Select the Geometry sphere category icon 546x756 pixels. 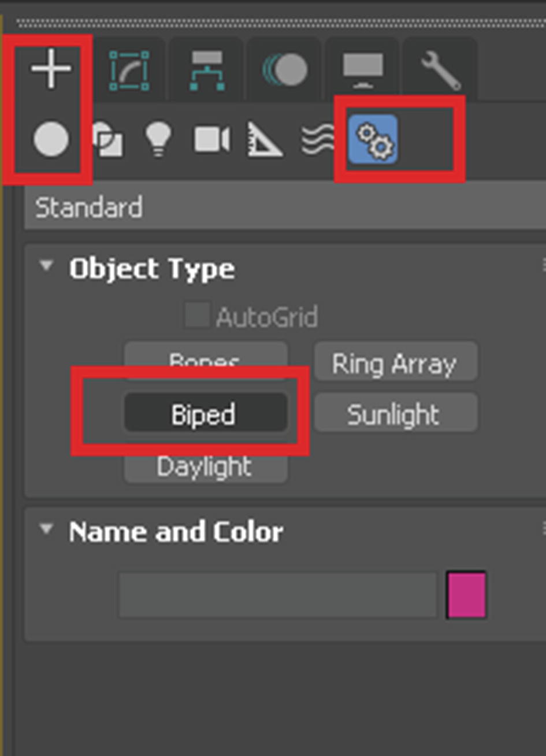tap(51, 140)
